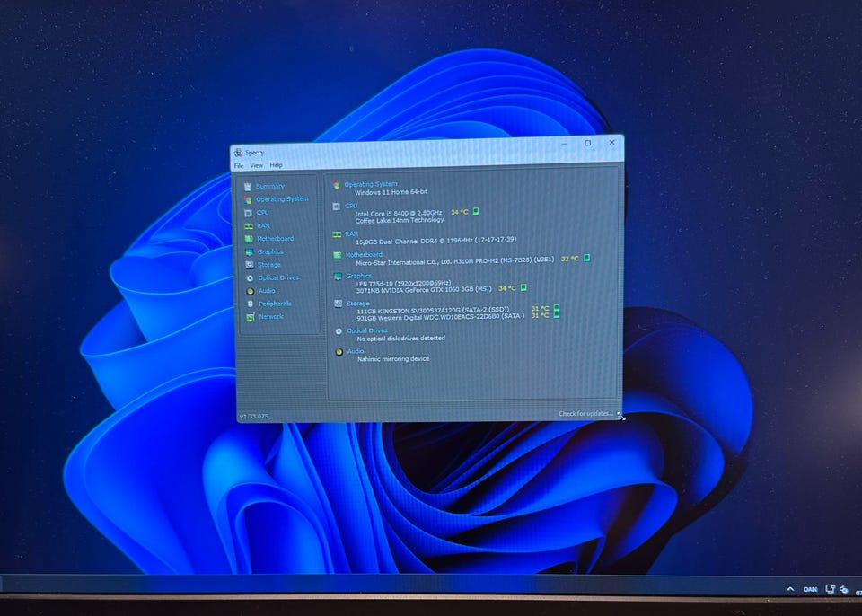Click the window resize grip in Speccy's corner
Viewport: 862px width, 616px height.
click(620, 416)
